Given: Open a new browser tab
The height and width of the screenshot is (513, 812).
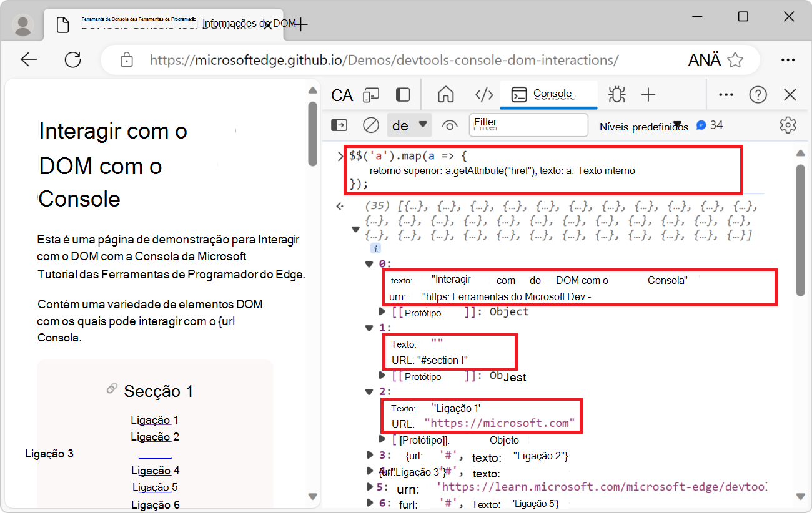Looking at the screenshot, I should (302, 24).
